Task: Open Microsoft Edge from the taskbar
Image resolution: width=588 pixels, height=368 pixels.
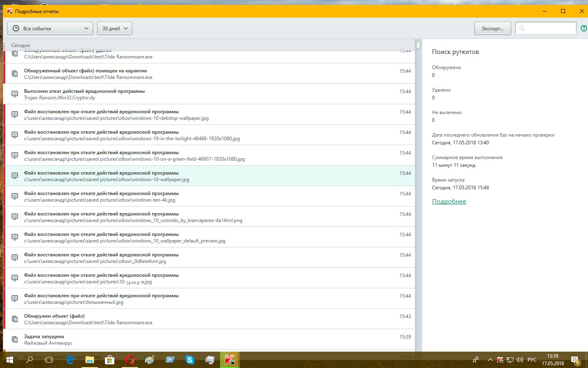Action: pos(70,360)
